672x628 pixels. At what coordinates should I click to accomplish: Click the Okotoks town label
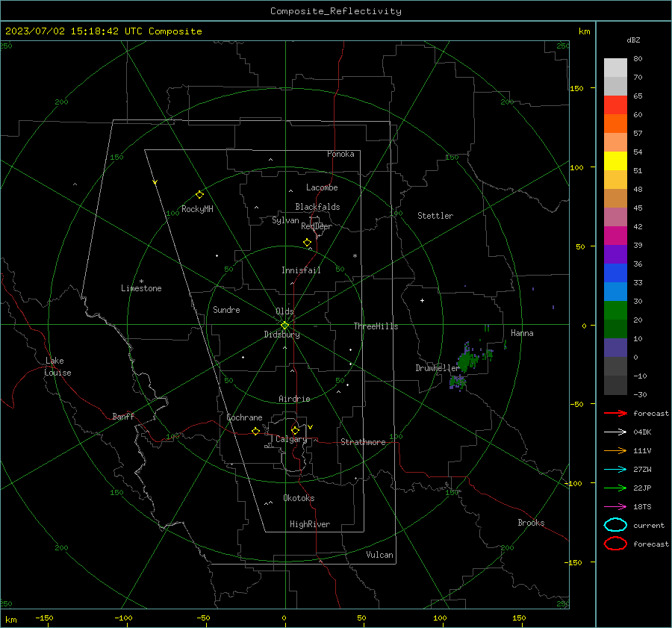pos(299,498)
